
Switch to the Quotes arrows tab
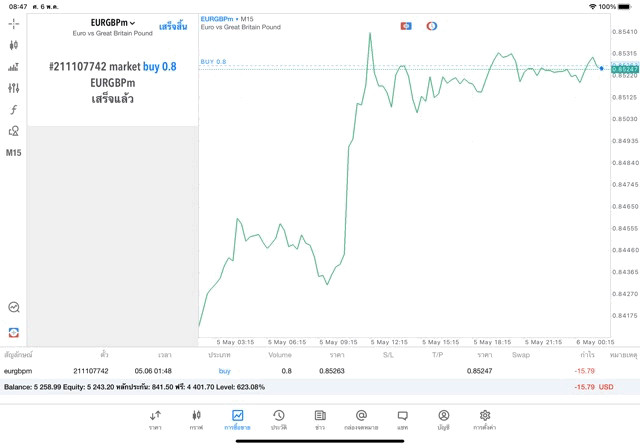click(155, 420)
